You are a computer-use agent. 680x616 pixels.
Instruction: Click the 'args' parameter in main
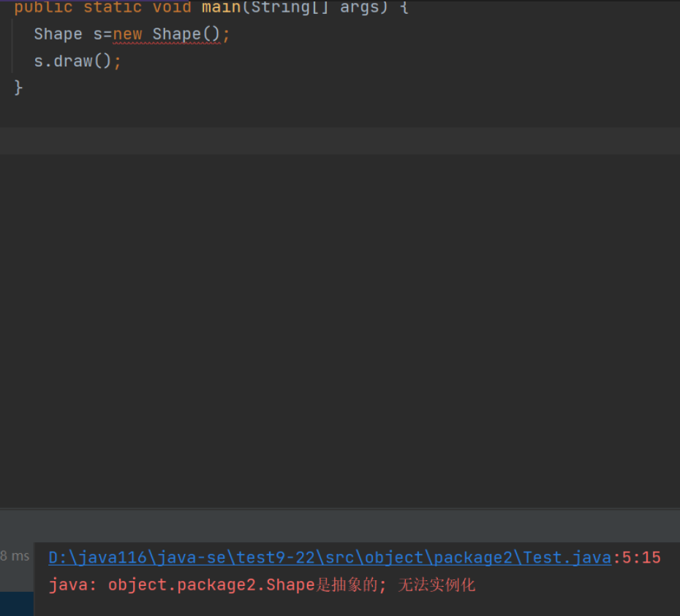pos(359,7)
